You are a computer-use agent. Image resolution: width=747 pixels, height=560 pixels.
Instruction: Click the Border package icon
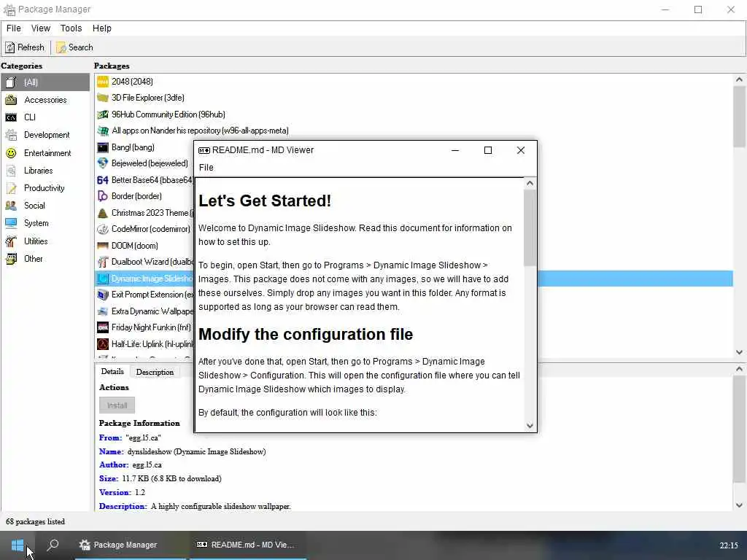[x=102, y=196]
